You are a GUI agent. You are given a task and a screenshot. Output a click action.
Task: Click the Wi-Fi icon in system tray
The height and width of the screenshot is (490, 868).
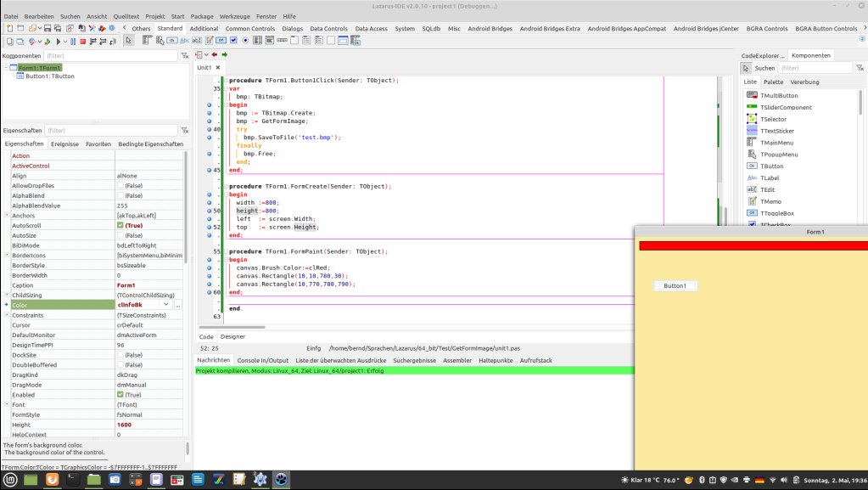click(x=773, y=480)
